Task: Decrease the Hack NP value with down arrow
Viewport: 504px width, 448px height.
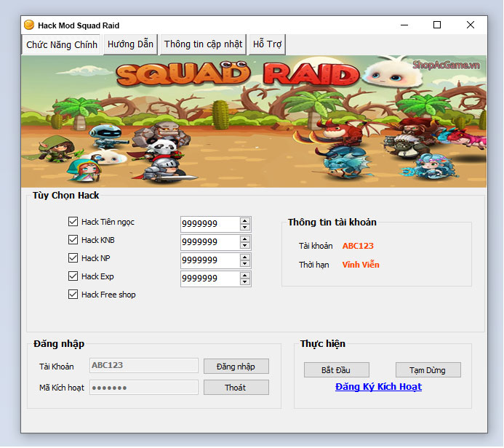Action: [x=245, y=263]
